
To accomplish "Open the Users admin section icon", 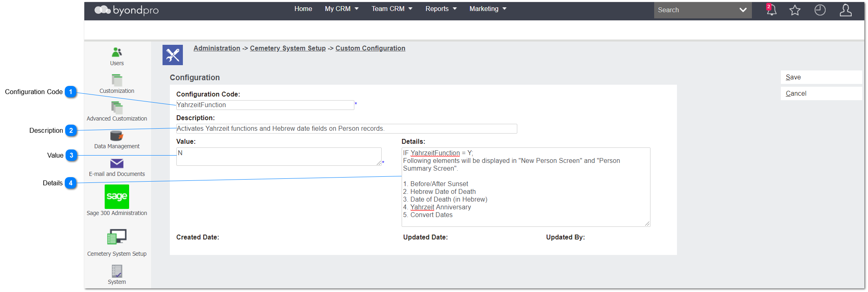I will 117,52.
